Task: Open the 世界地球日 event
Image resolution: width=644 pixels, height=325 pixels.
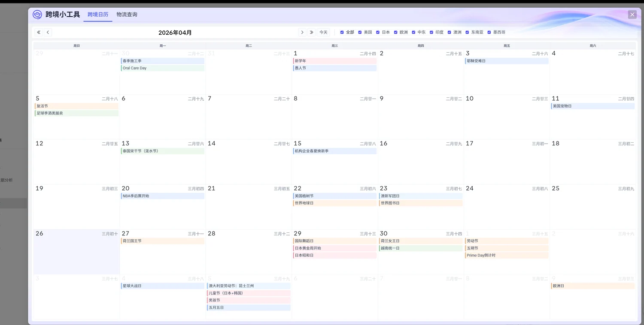Action: (335, 203)
